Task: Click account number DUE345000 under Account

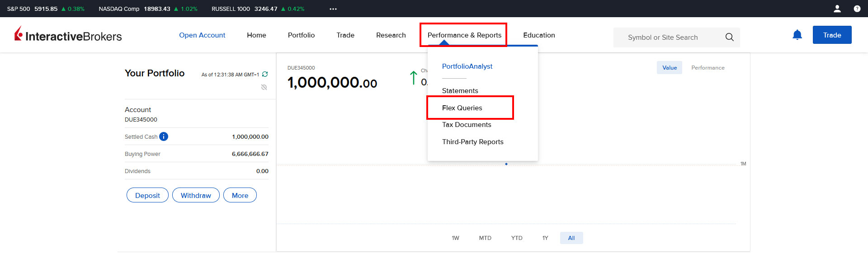Action: (x=141, y=120)
